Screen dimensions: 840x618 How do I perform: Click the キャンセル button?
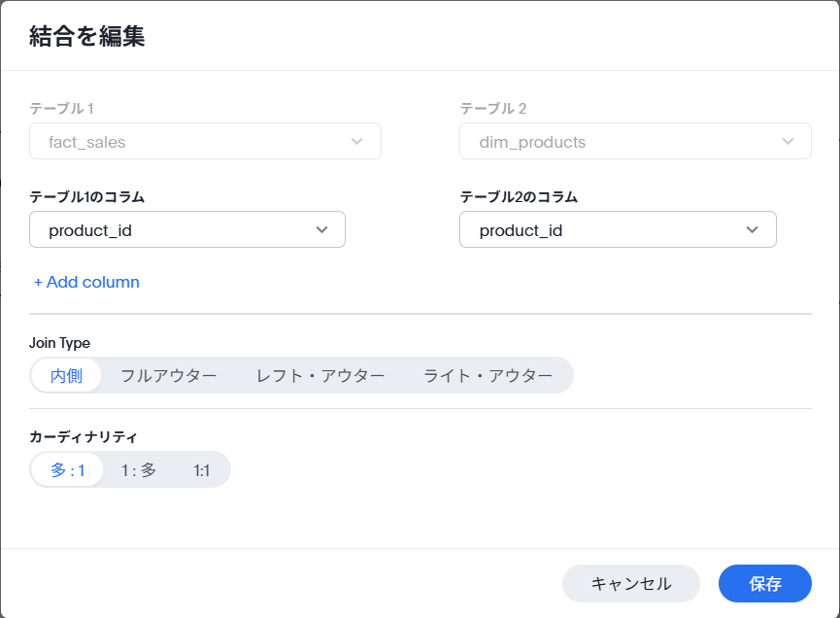click(x=631, y=583)
